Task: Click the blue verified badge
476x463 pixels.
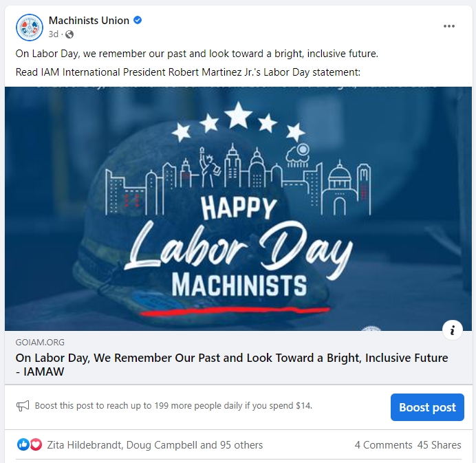Action: 138,21
